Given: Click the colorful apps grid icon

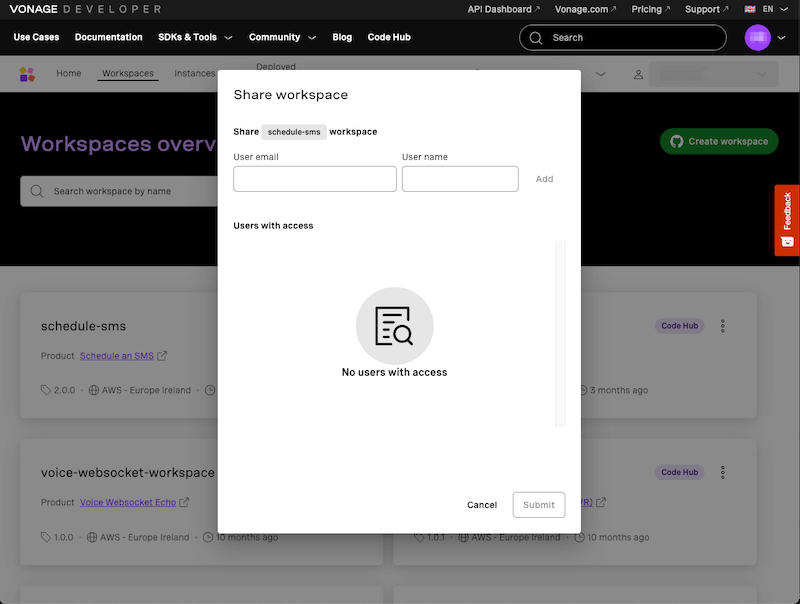Looking at the screenshot, I should [x=27, y=73].
